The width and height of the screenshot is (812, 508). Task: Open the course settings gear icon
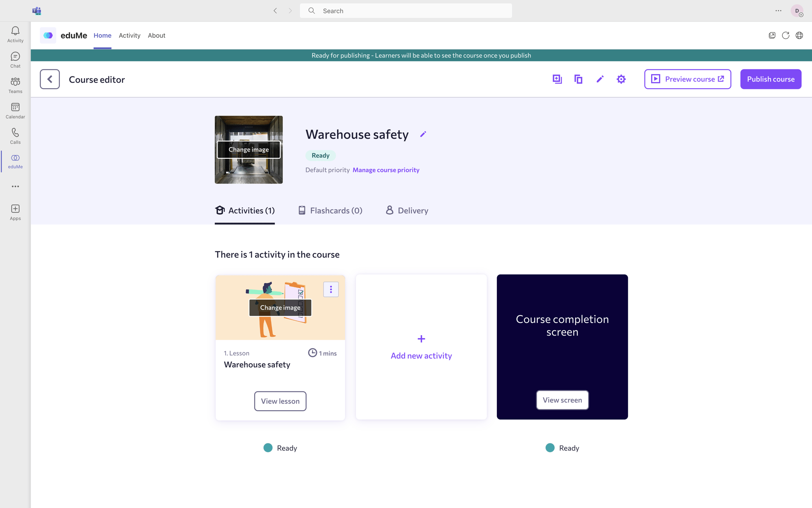tap(621, 79)
